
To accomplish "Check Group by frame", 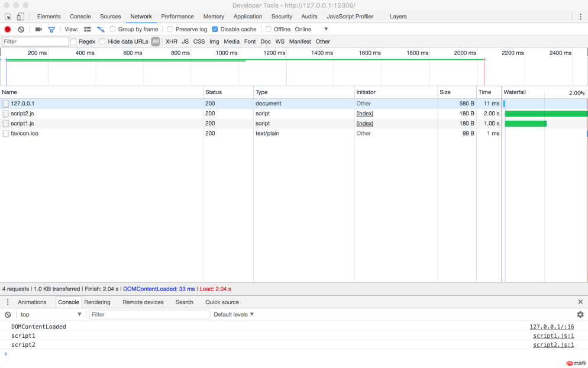I will 112,28.
